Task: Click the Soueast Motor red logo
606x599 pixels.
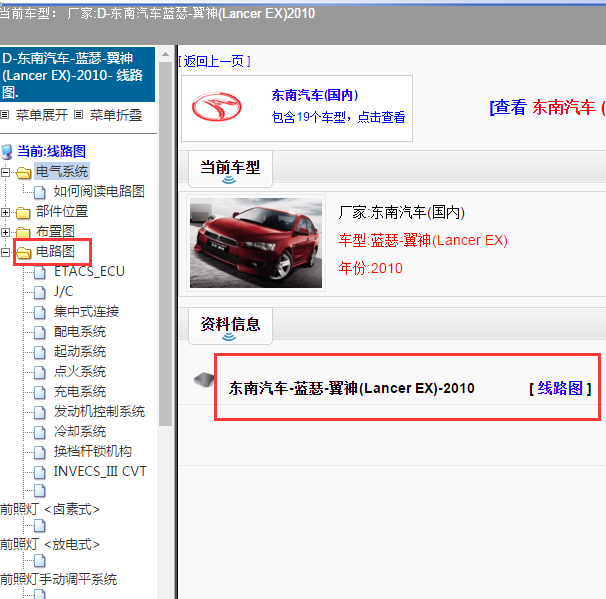Action: click(x=217, y=107)
